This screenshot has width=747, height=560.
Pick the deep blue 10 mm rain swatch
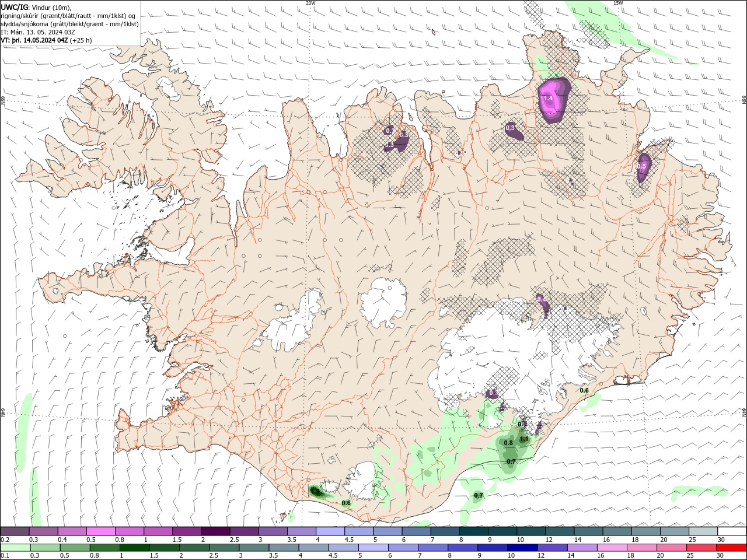(522, 548)
